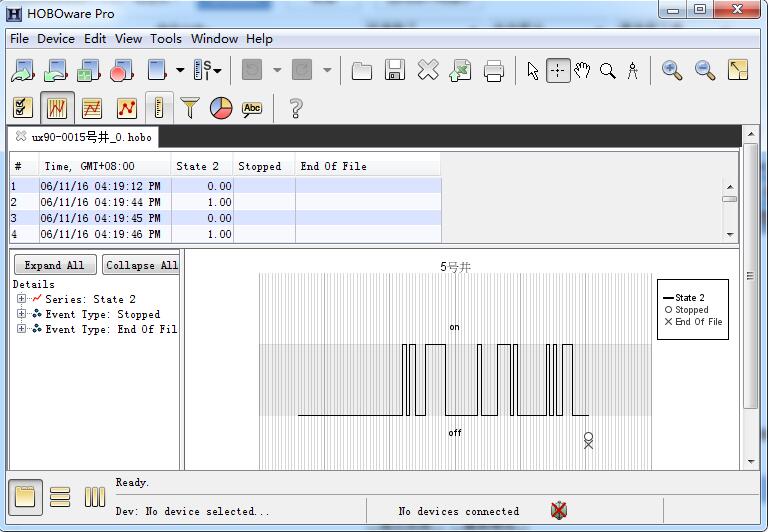Click the Save floppy disk icon
This screenshot has height=532, width=768.
395,70
